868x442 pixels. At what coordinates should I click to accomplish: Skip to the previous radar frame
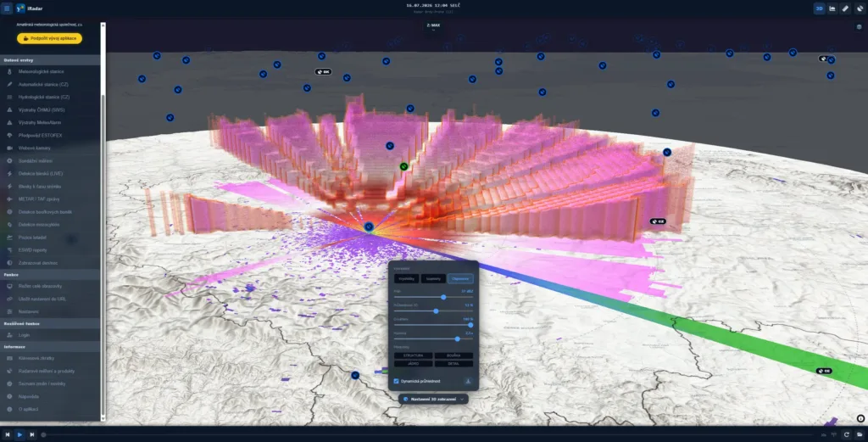click(x=7, y=435)
